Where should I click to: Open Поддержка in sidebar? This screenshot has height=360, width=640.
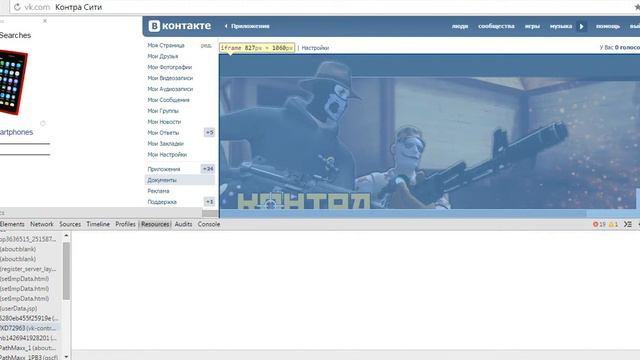point(162,202)
